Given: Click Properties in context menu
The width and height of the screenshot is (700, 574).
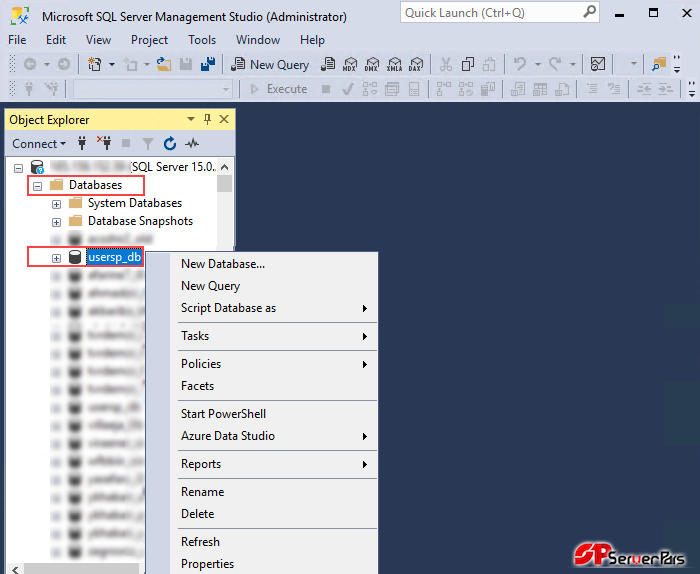Looking at the screenshot, I should (x=274, y=564).
